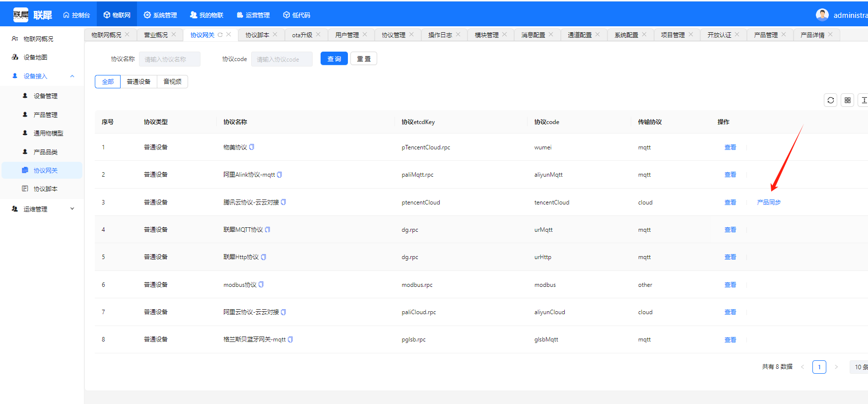
Task: Click the administrator avatar icon
Action: pyautogui.click(x=822, y=15)
